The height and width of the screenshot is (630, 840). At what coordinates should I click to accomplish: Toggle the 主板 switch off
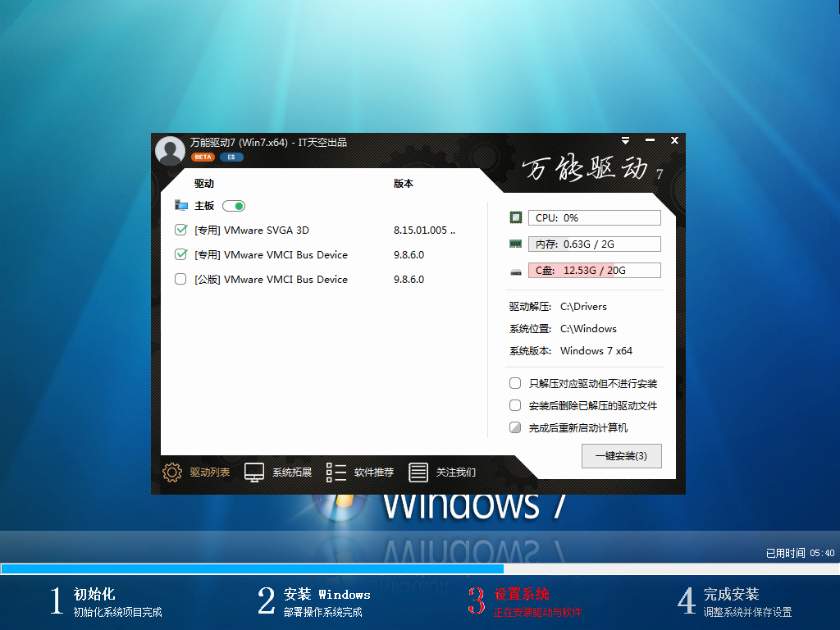click(234, 206)
